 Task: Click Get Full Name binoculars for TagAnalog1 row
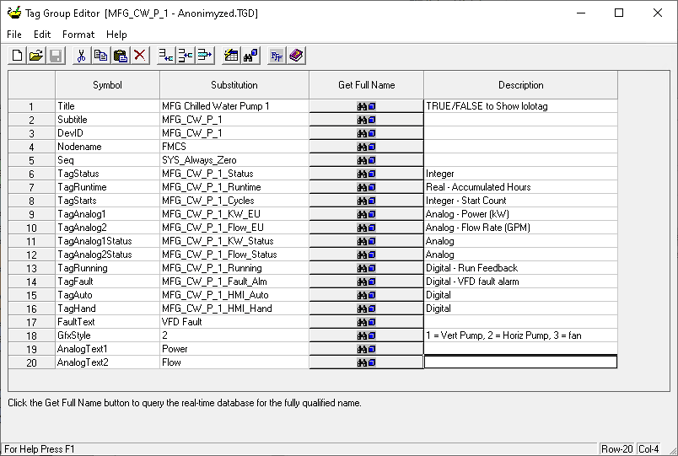pos(366,214)
